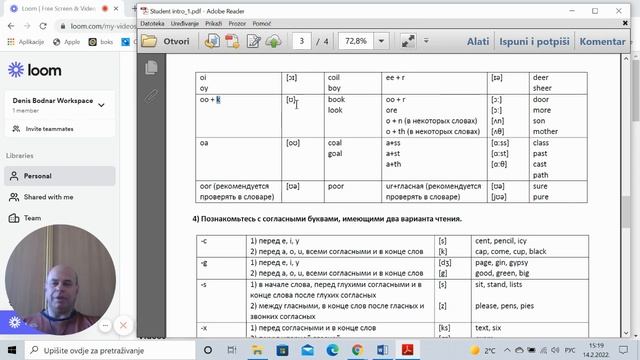Click the page number field showing 3
640x360 pixels.
[x=302, y=41]
